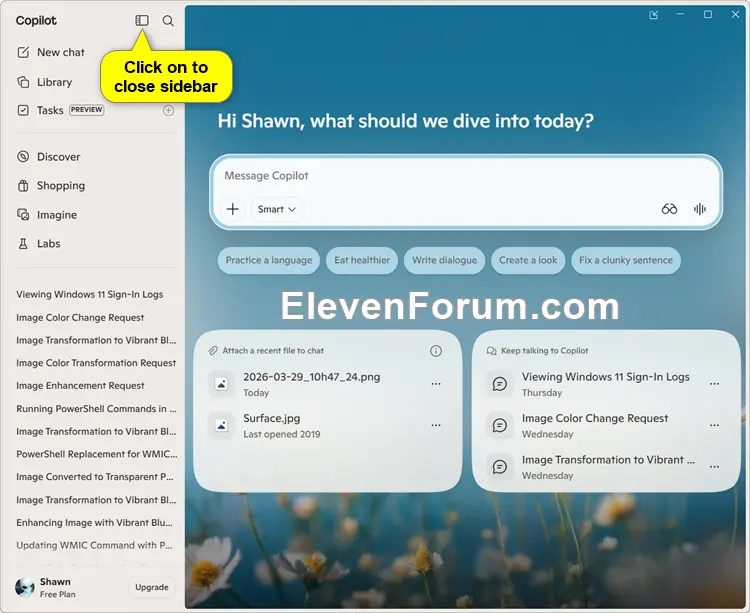Click the compact view icon in title bar
This screenshot has height=613, width=750.
[x=653, y=15]
